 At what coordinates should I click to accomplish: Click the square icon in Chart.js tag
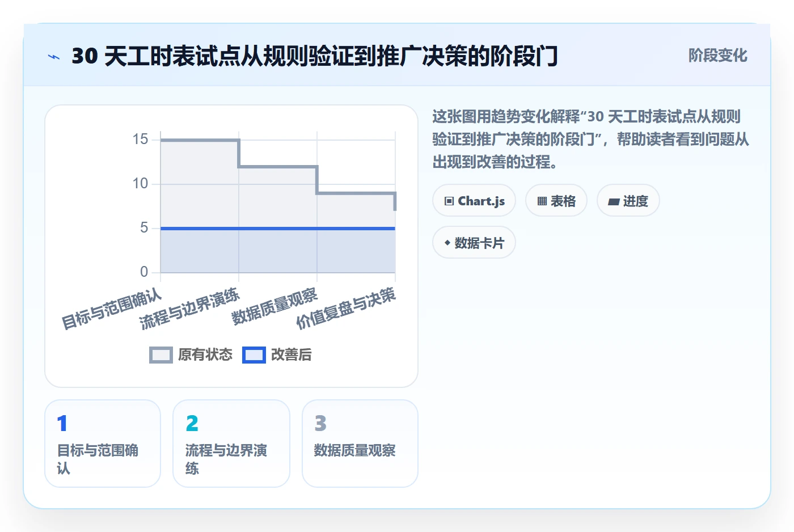coord(449,201)
